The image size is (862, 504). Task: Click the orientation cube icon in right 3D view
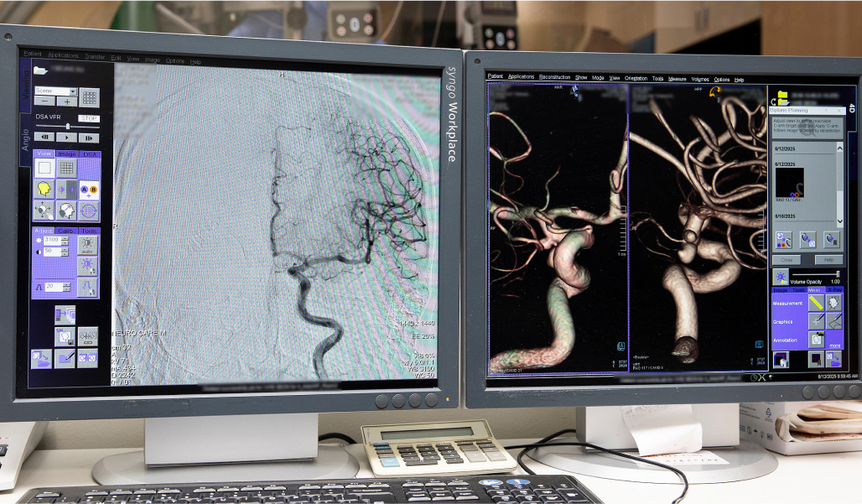point(759,344)
